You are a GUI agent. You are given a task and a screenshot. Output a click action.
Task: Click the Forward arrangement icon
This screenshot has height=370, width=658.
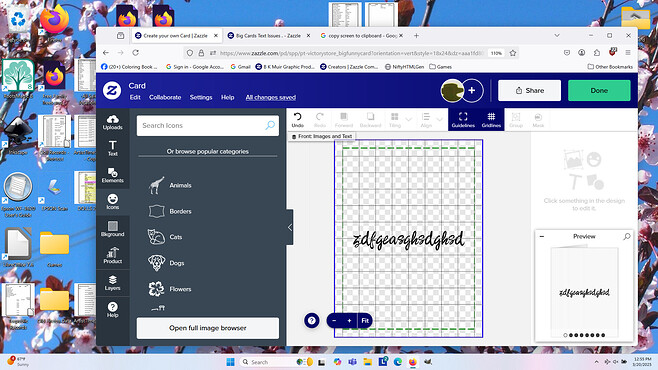point(344,120)
